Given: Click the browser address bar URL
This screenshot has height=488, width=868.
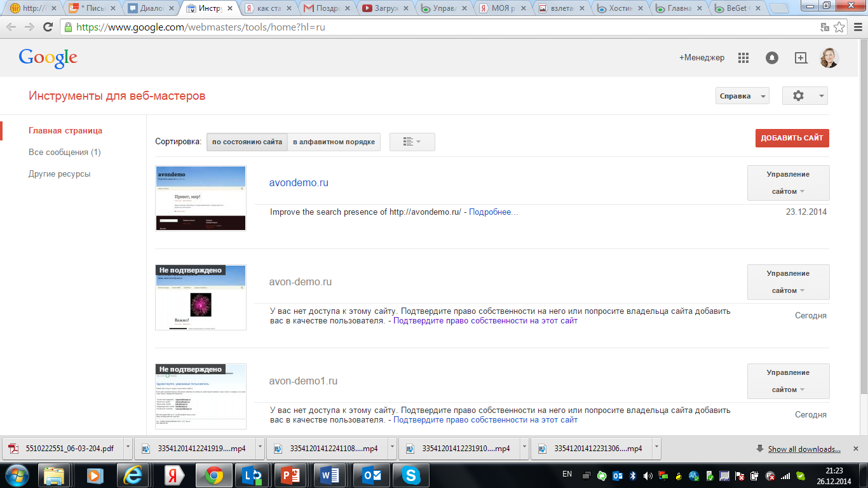Looking at the screenshot, I should coord(201,27).
